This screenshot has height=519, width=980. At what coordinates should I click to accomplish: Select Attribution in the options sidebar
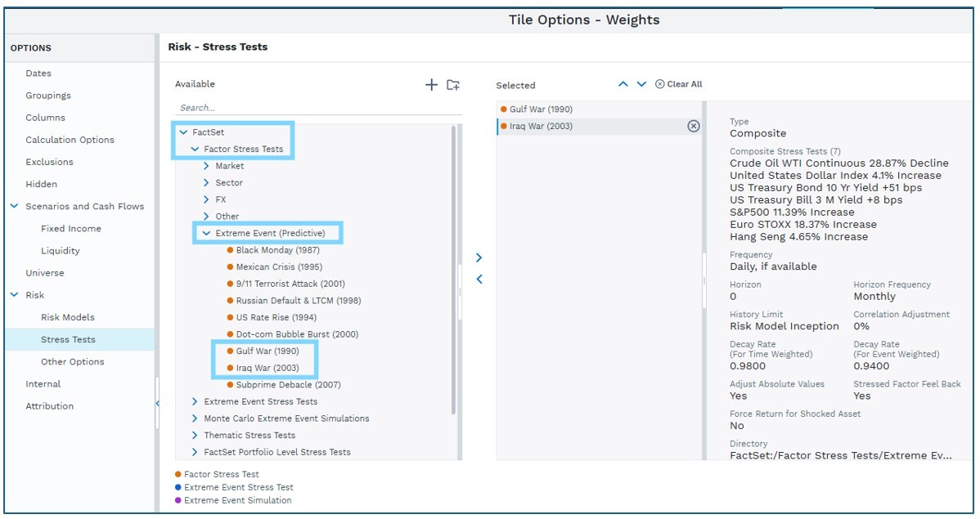(x=49, y=406)
